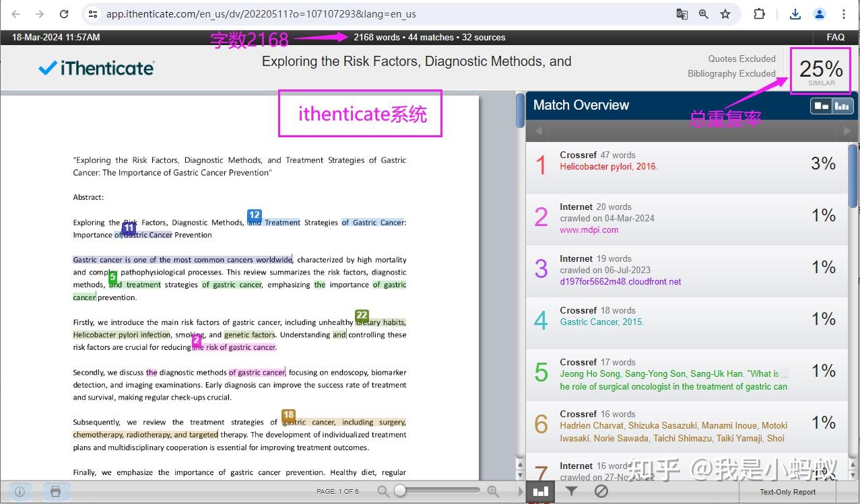Switch to bar chart view icon in Match Overview
Viewport: 860px width, 504px height.
tap(843, 106)
